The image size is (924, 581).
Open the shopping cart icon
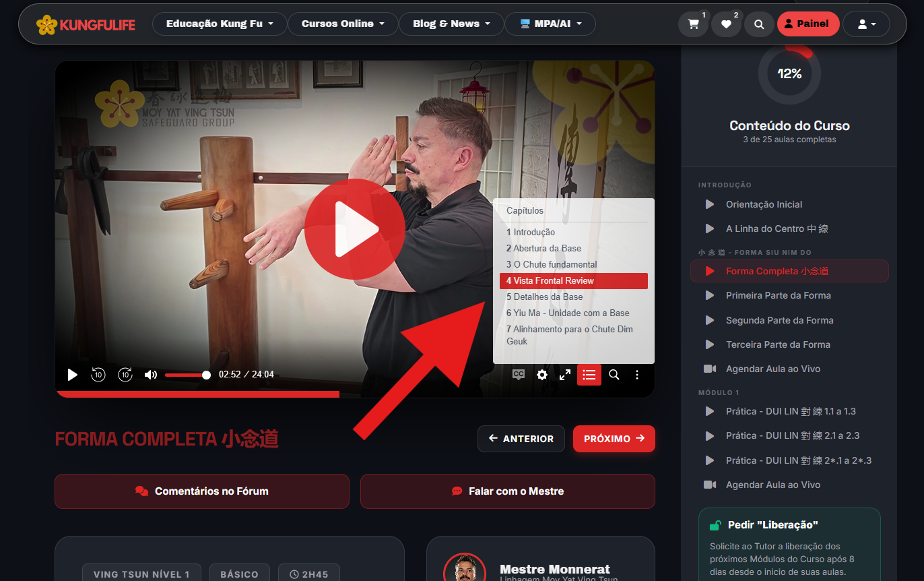click(x=693, y=24)
